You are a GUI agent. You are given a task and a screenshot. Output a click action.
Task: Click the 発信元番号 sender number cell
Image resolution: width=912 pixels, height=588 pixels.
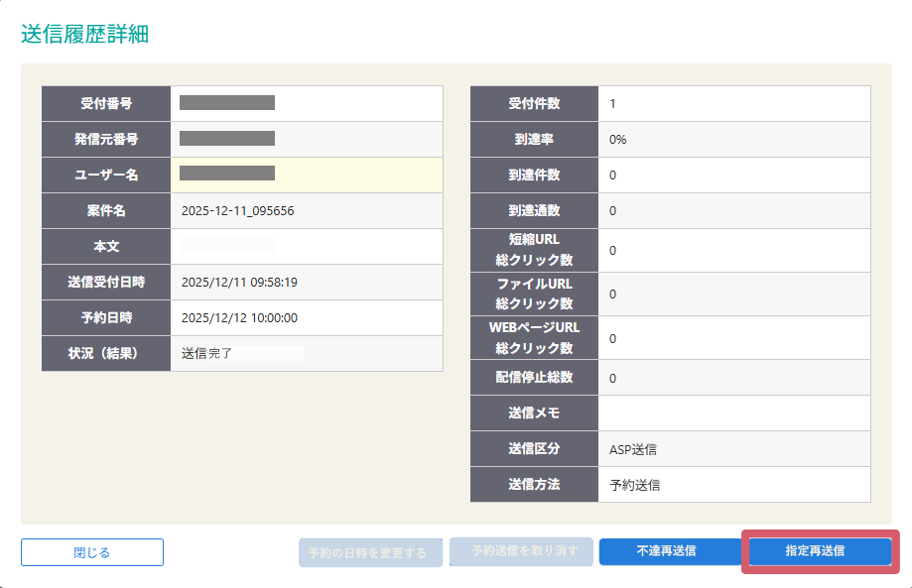click(x=305, y=139)
